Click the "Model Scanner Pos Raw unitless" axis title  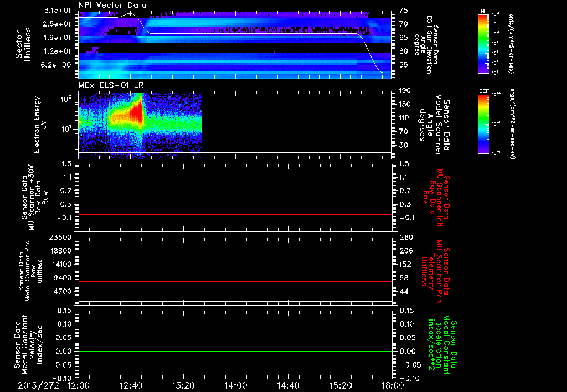pyautogui.click(x=30, y=271)
